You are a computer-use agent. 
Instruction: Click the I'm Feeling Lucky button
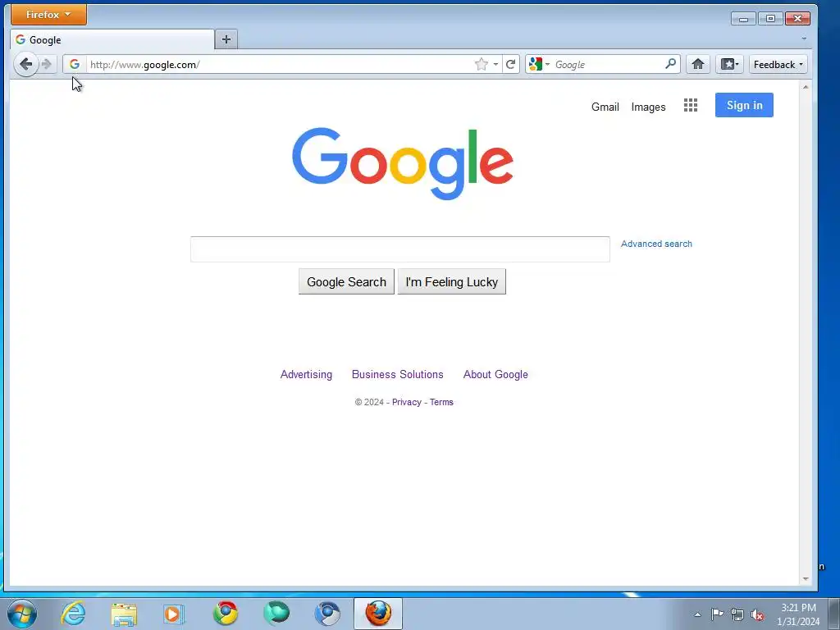tap(452, 282)
